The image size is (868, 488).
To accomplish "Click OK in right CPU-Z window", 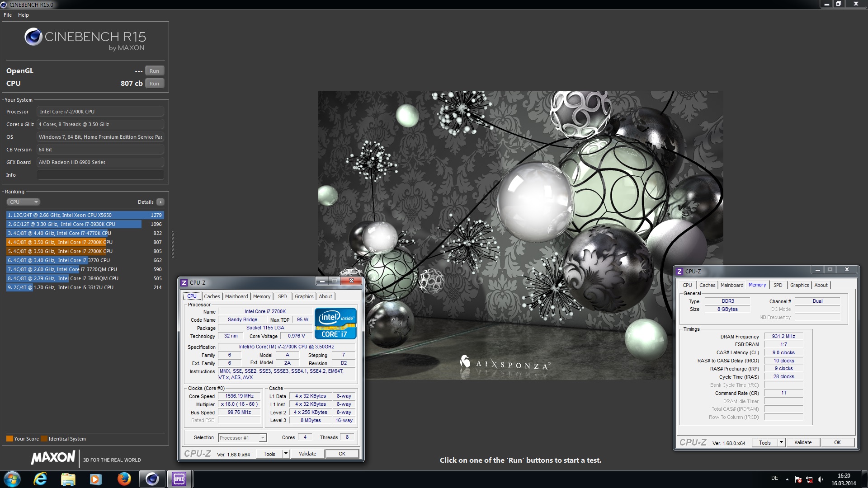I will pyautogui.click(x=838, y=442).
